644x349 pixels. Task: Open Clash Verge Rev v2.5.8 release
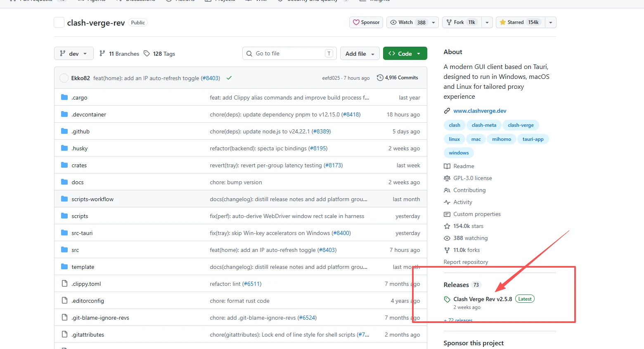[483, 299]
